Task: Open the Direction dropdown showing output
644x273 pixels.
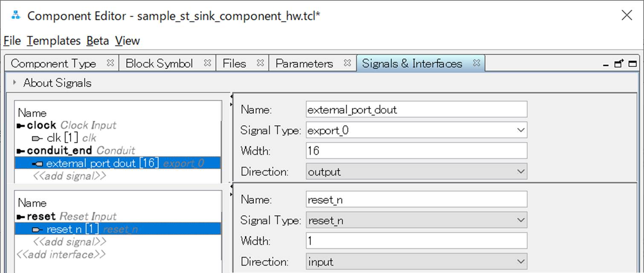Action: click(x=521, y=171)
